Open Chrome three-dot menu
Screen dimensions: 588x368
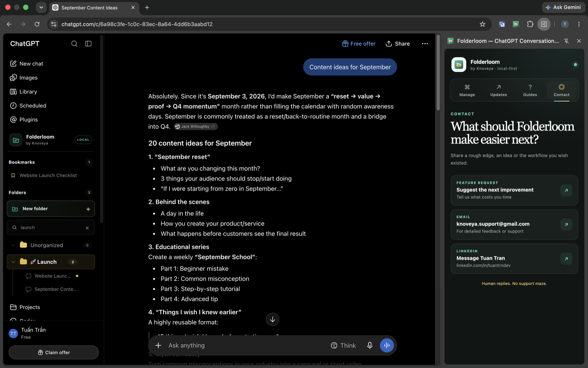tap(579, 24)
